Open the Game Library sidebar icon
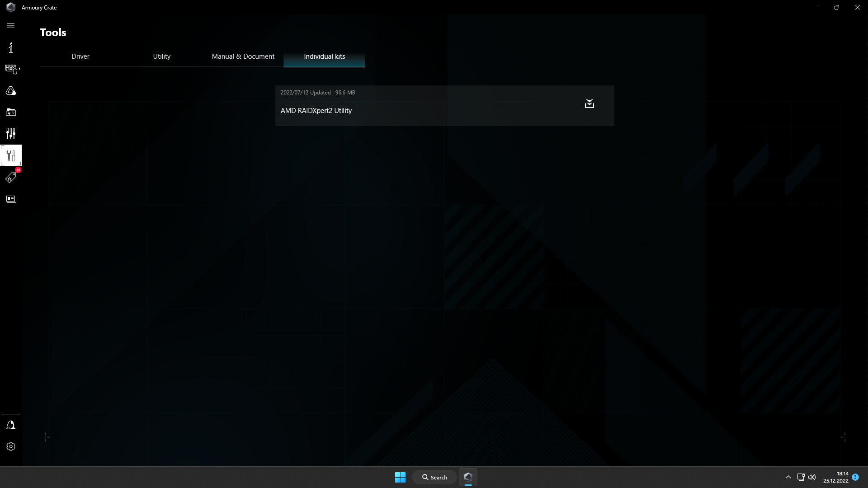This screenshot has width=868, height=488. 11,112
